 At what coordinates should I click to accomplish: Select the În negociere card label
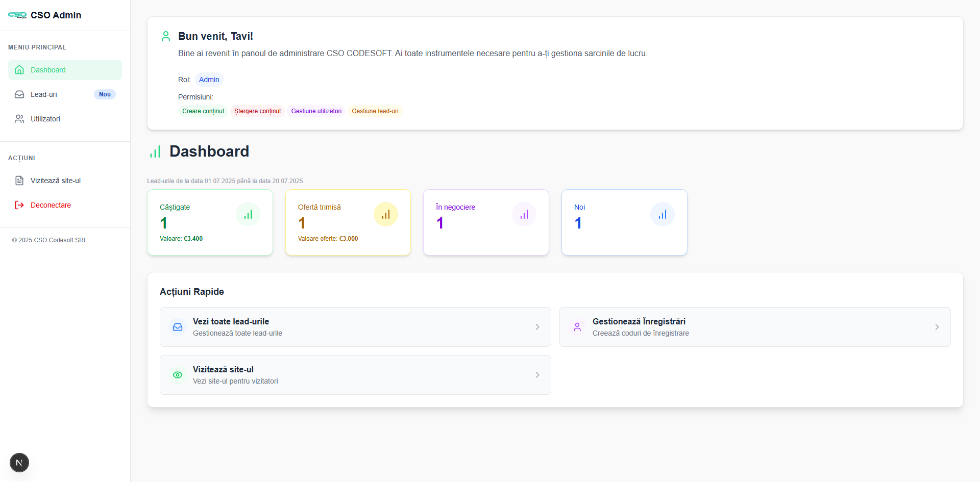click(x=455, y=207)
